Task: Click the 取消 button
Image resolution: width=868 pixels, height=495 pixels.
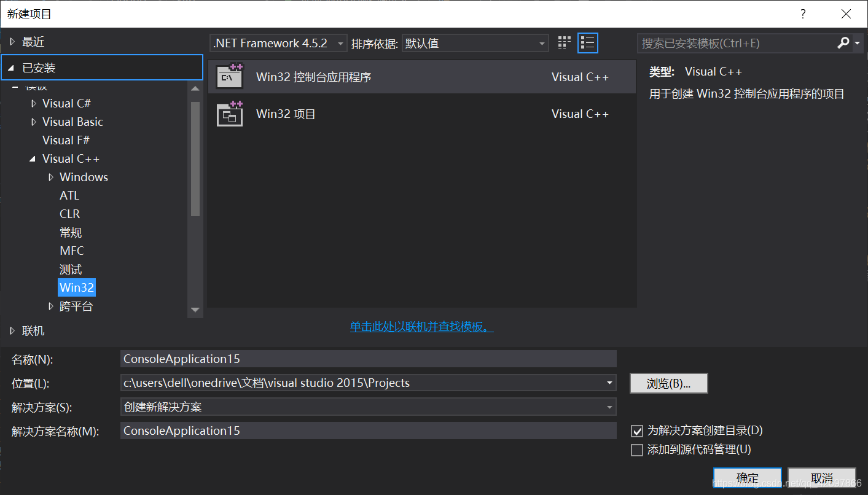Action: click(821, 478)
